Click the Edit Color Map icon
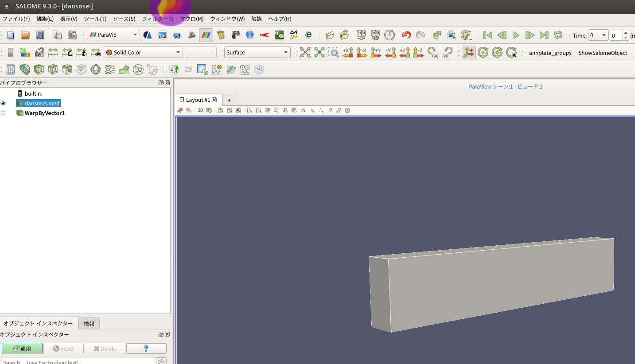Screen dimensions: 635x364 pos(25,52)
